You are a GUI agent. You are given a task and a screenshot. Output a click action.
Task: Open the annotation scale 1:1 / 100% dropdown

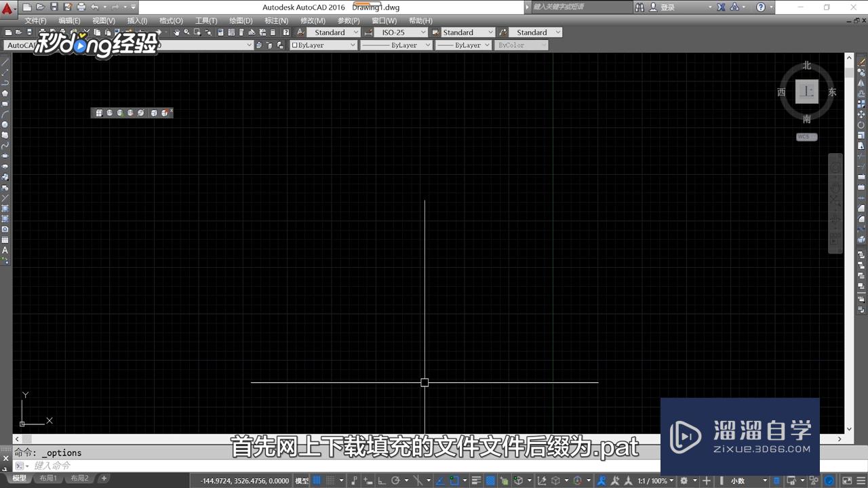click(x=655, y=481)
